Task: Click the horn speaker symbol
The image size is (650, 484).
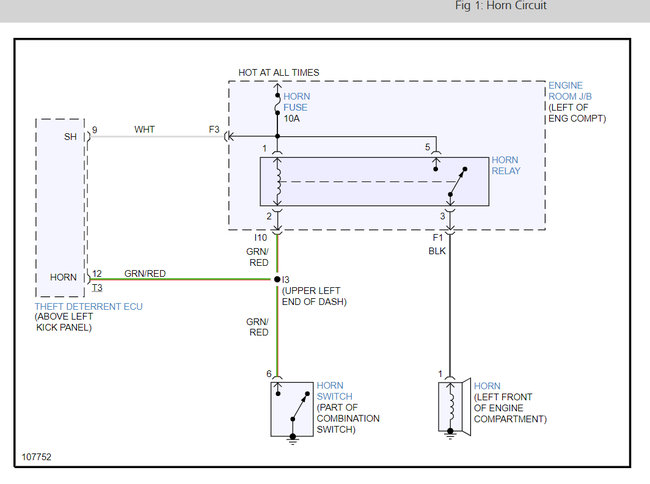Action: [455, 407]
